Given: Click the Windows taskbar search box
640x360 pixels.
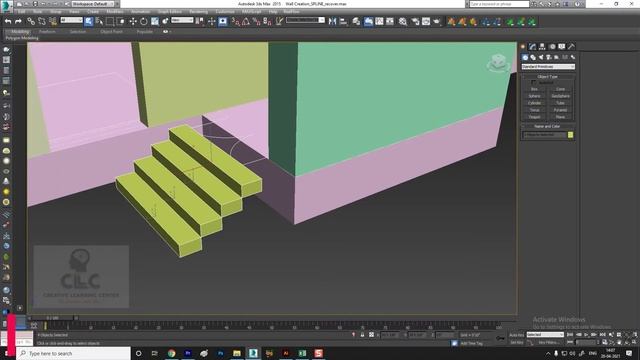Looking at the screenshot, I should pyautogui.click(x=73, y=353).
